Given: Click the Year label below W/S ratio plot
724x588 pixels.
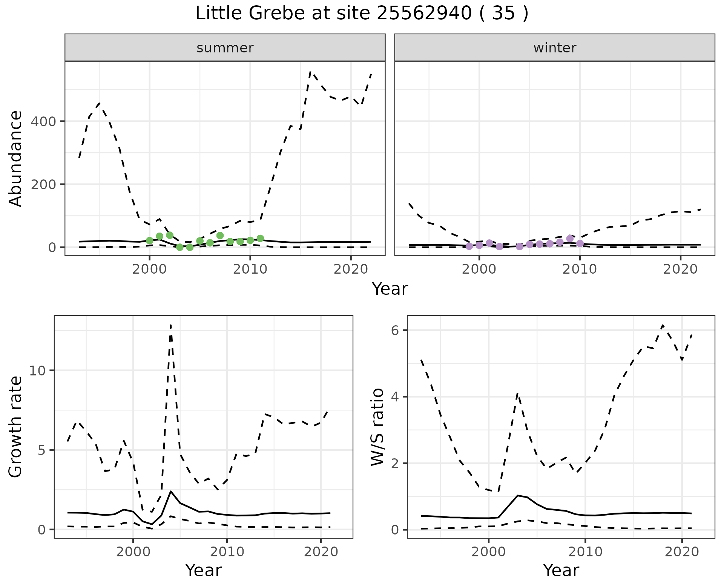Looking at the screenshot, I should (561, 571).
